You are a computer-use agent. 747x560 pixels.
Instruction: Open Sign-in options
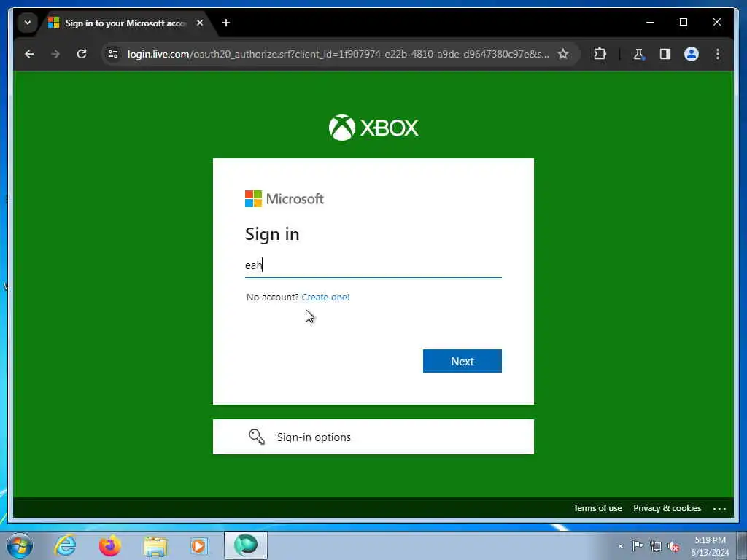(373, 437)
